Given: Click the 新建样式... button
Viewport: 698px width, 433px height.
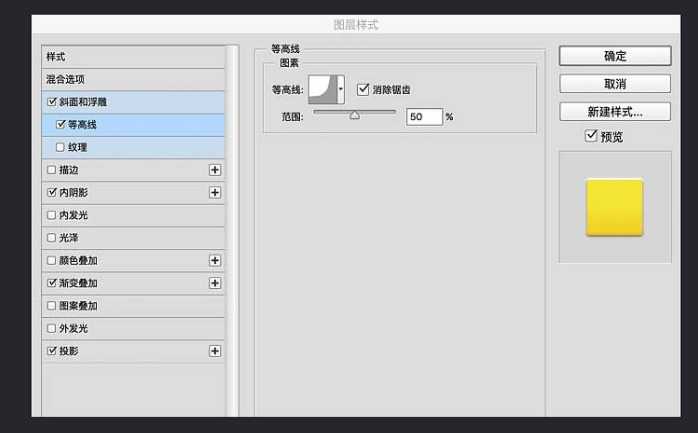Looking at the screenshot, I should click(614, 112).
